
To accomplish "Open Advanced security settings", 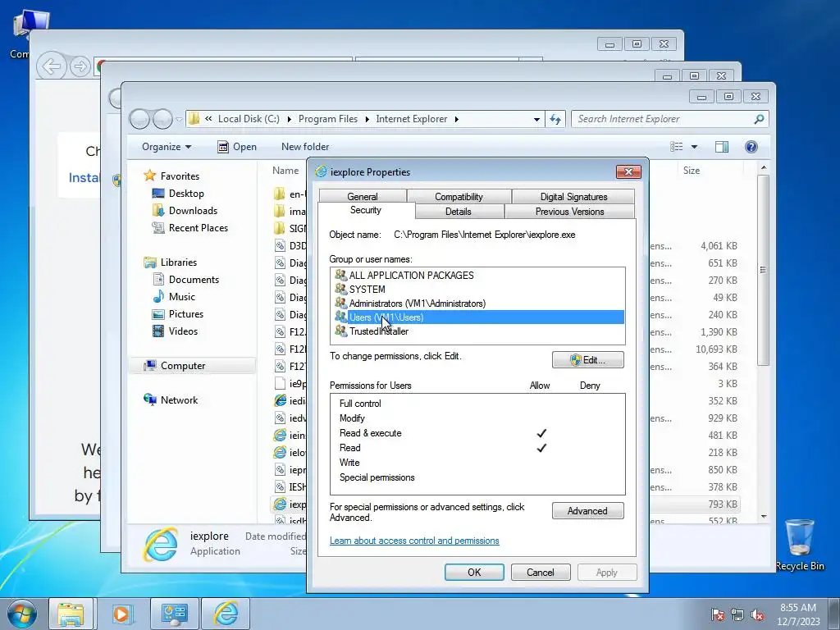I will tap(587, 510).
